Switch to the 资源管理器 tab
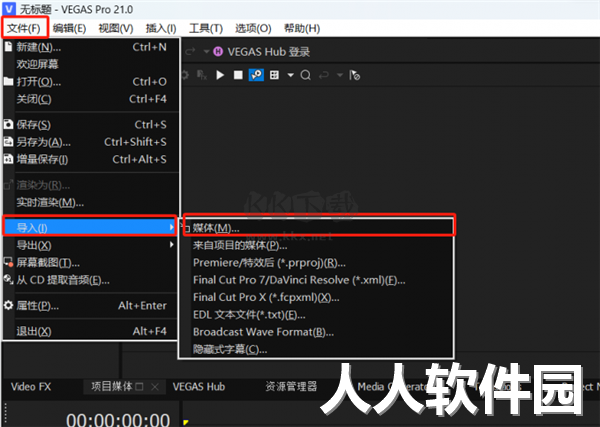This screenshot has height=427, width=600. (291, 386)
